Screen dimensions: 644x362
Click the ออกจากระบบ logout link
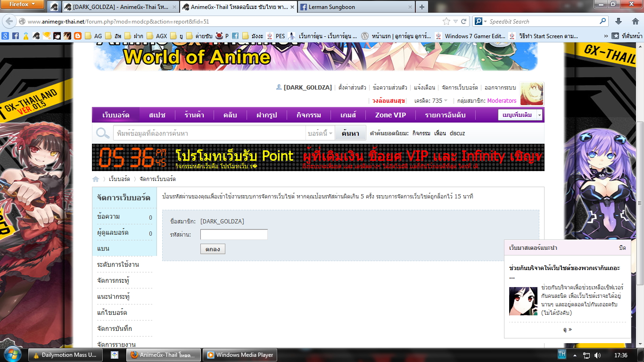coord(500,88)
